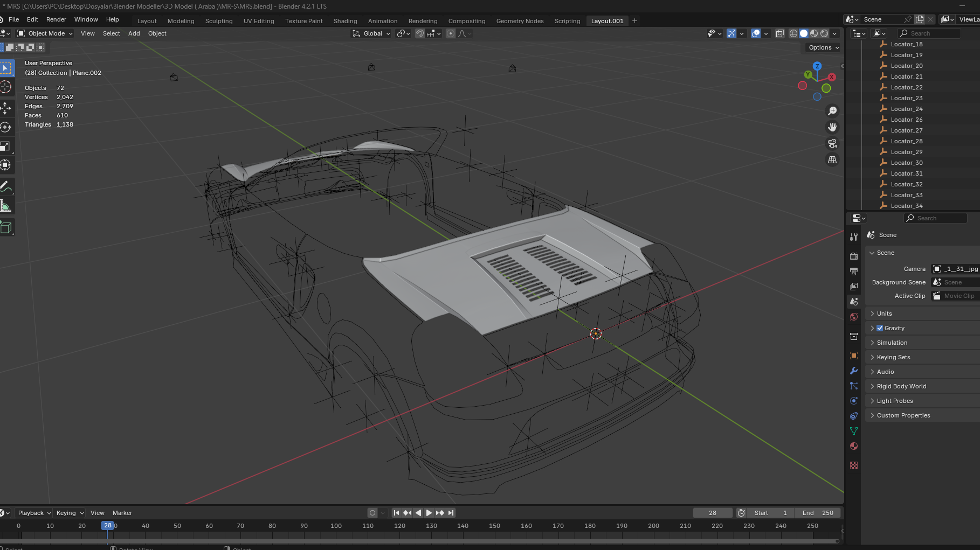Open the Render menu
980x550 pixels.
click(56, 19)
